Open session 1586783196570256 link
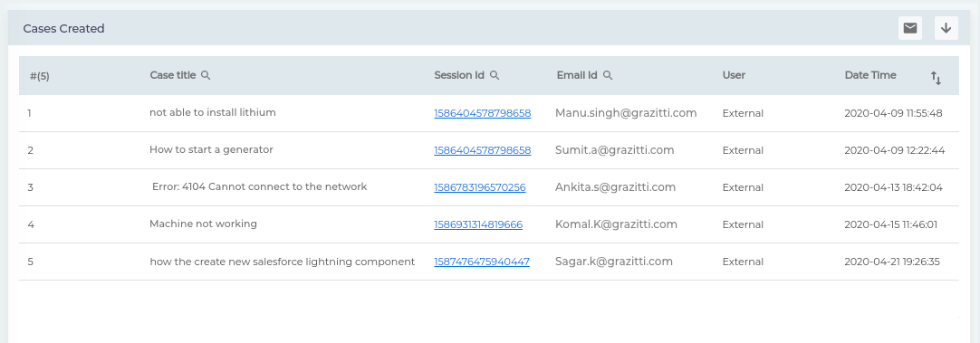The height and width of the screenshot is (343, 980). 480,187
